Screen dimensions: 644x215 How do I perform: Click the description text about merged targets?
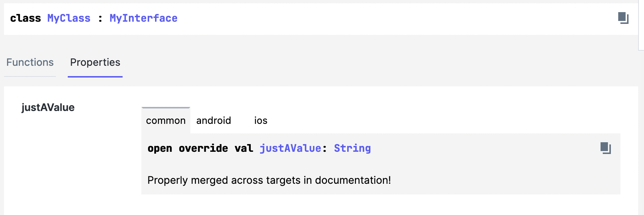(x=269, y=180)
